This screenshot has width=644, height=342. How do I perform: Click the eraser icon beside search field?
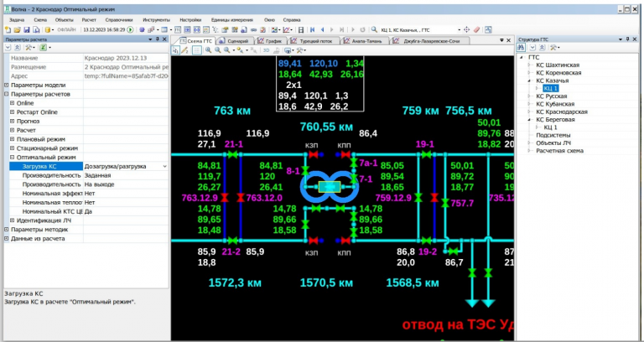[476, 29]
